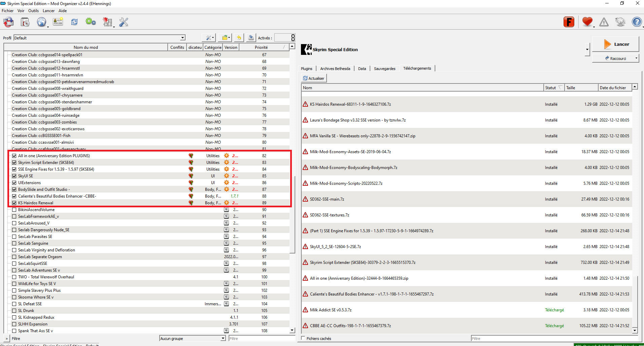Open settings with the wrench-screwdriver icon
Screen dimensions: 644x346
coord(124,22)
